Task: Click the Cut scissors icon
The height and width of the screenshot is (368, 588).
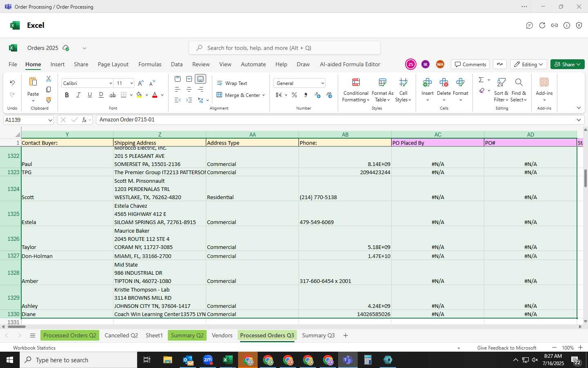Action: coord(49,79)
